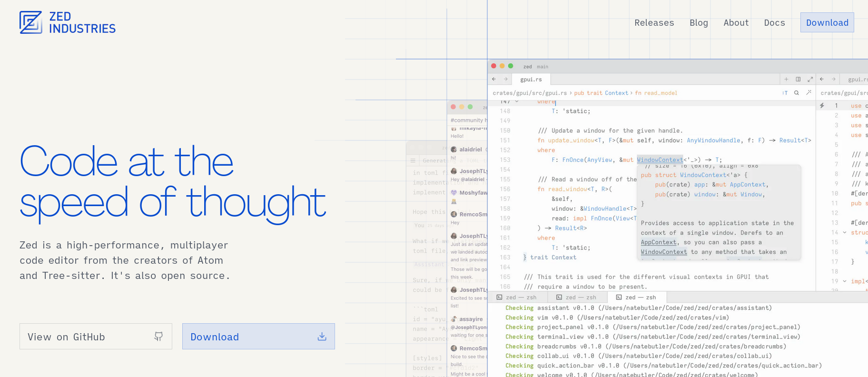Image resolution: width=868 pixels, height=377 pixels.
Task: Click terminal line 'Checking collab_ui v0.1.0'
Action: pyautogui.click(x=638, y=356)
